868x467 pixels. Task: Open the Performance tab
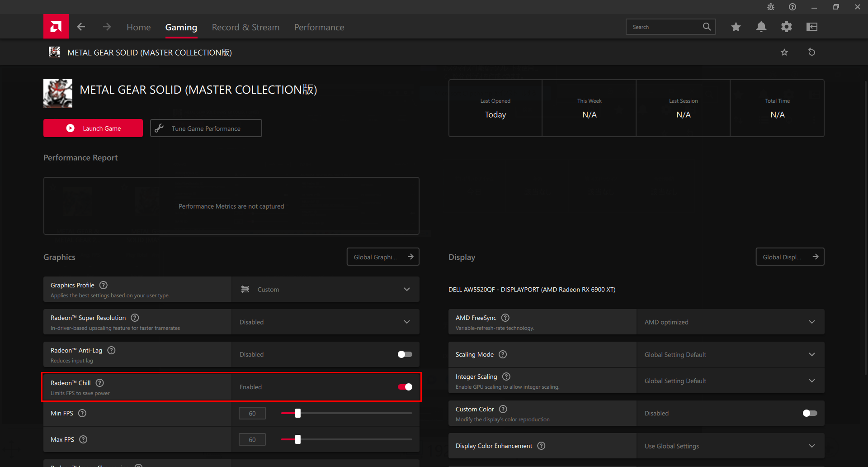click(319, 27)
